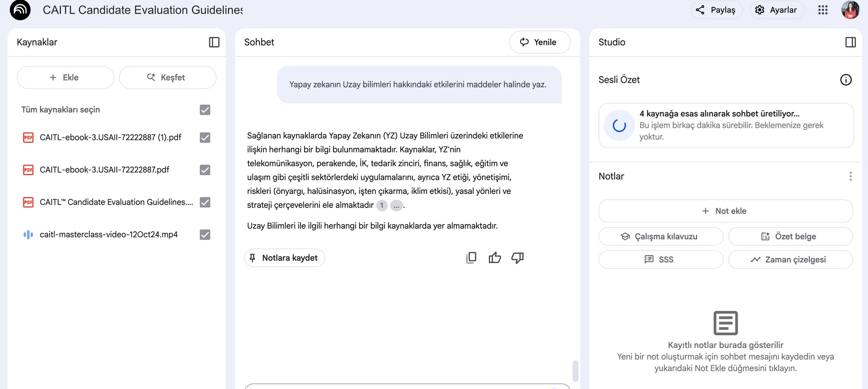This screenshot has height=389, width=868.
Task: Open Ayarlar settings menu
Action: coord(777,10)
